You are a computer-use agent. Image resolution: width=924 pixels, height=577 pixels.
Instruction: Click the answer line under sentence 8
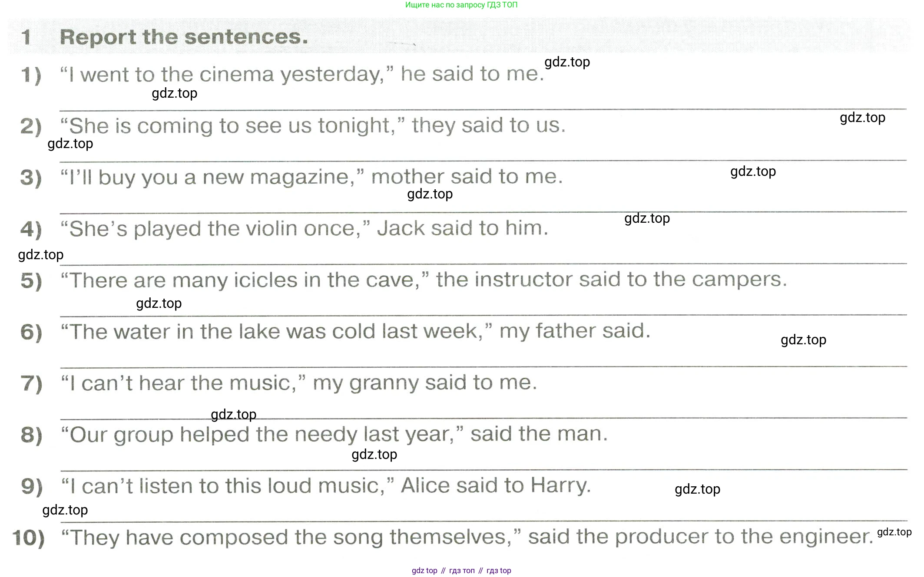tap(483, 470)
